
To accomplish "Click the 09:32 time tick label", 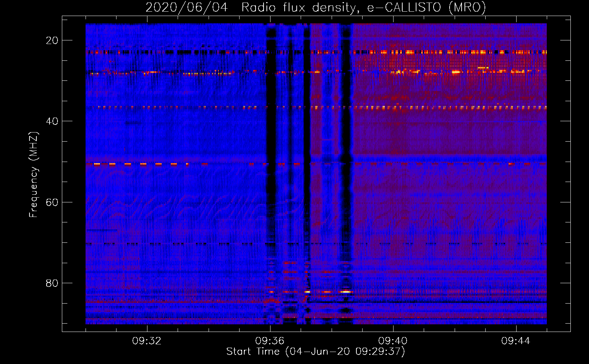I will point(147,341).
